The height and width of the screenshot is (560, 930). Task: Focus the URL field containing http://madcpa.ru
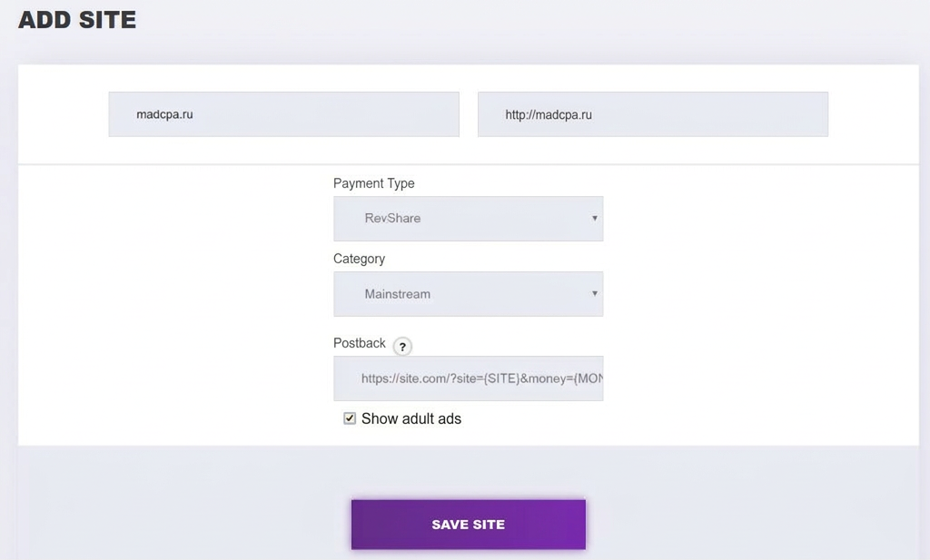pos(653,114)
